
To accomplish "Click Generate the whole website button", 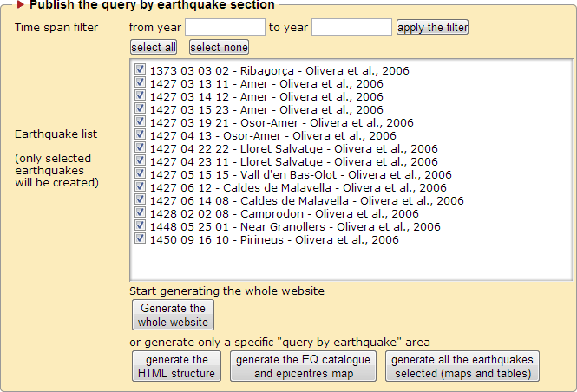I will pyautogui.click(x=173, y=315).
